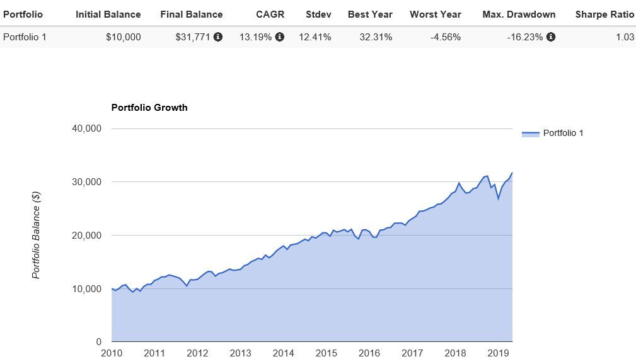Click the blue Portfolio 1 legend swatch

[531, 134]
